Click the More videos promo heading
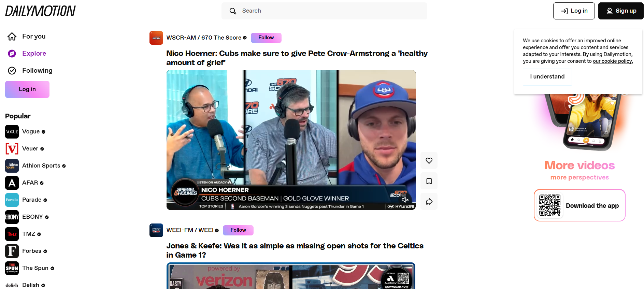The height and width of the screenshot is (289, 644). pyautogui.click(x=579, y=165)
